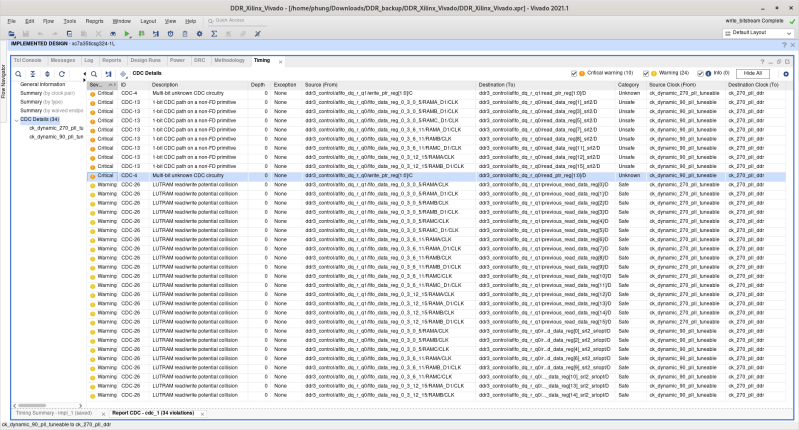Click the Open Project toolbar icon
The image size is (799, 430).
pyautogui.click(x=12, y=34)
